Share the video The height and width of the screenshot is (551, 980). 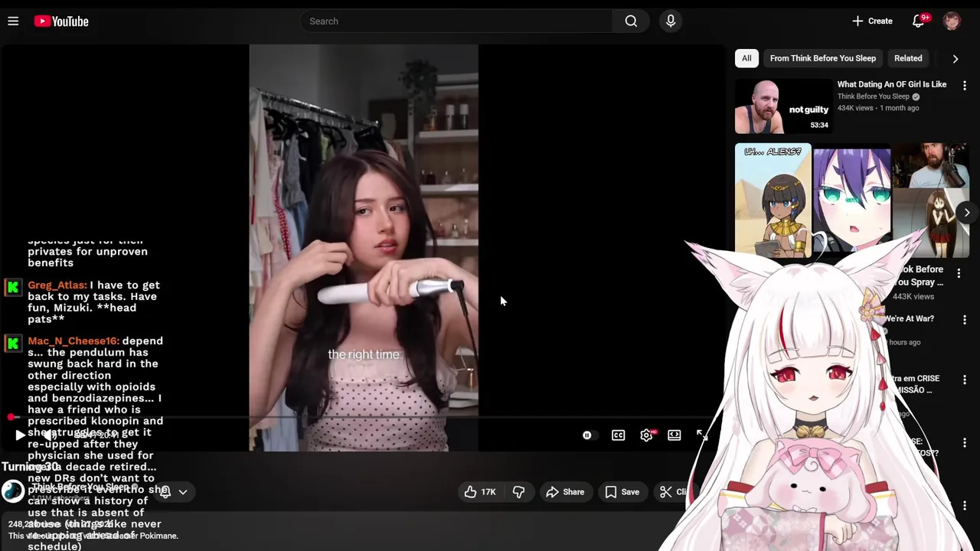point(564,492)
